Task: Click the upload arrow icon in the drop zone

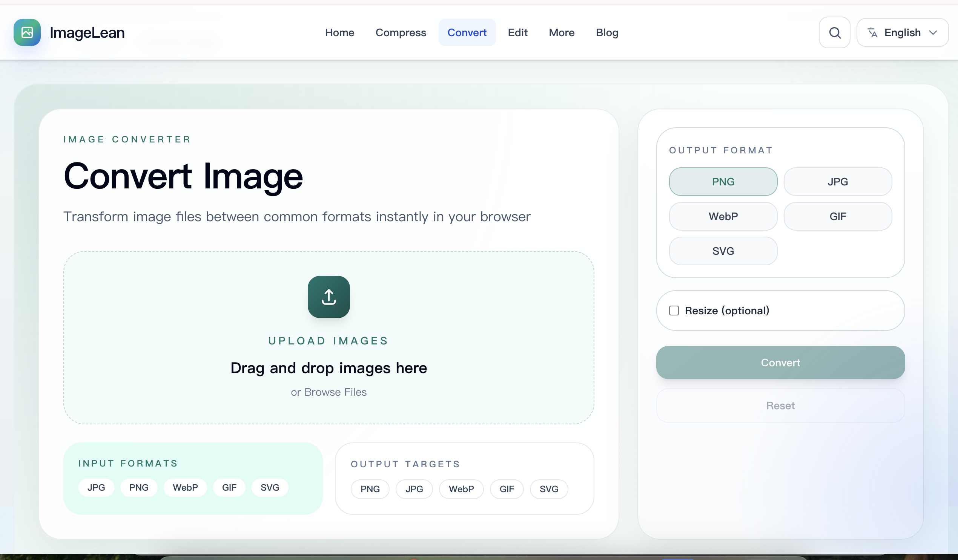Action: (x=328, y=297)
